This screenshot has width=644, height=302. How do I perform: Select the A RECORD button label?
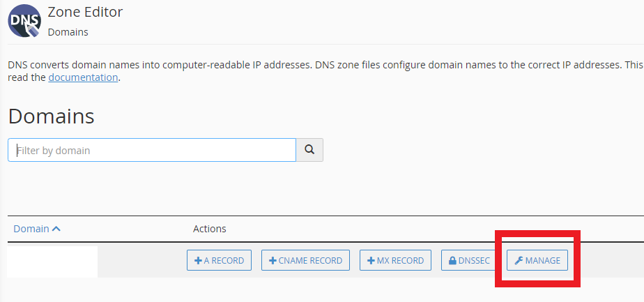click(x=224, y=260)
